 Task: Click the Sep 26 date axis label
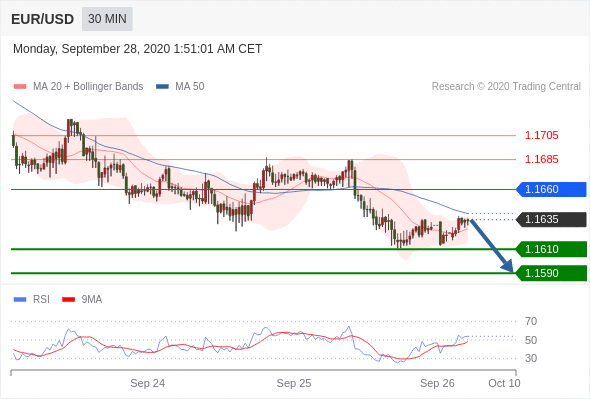pos(437,383)
